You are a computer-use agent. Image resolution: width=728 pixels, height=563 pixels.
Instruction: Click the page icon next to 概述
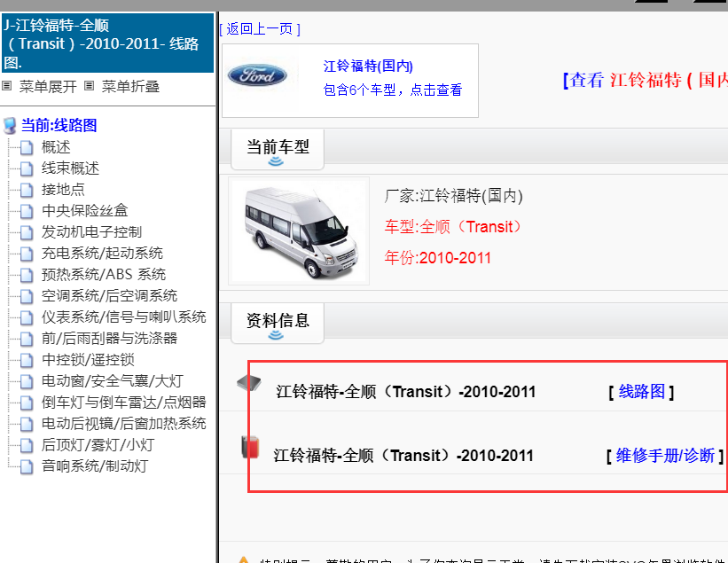pyautogui.click(x=27, y=147)
